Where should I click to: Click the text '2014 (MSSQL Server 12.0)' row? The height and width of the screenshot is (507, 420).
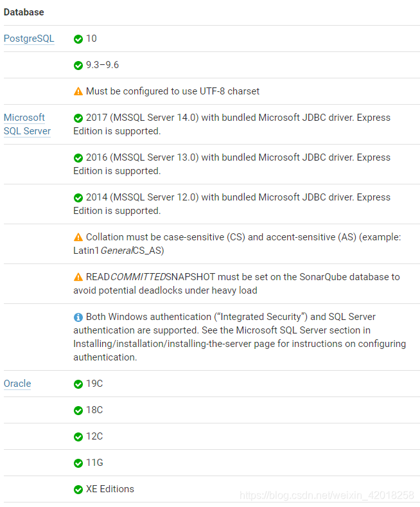point(232,204)
